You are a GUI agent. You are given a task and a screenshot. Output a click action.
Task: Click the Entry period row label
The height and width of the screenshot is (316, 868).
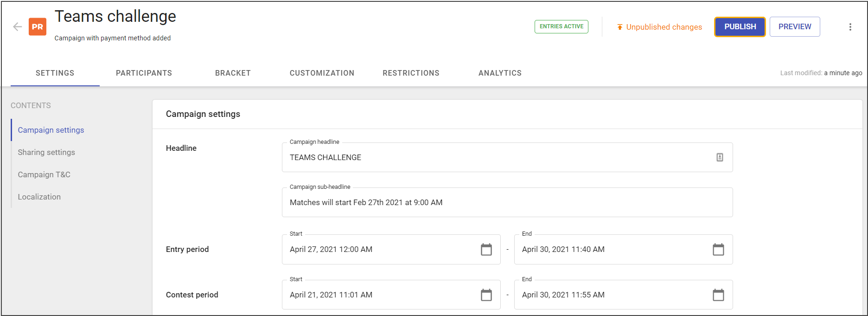pos(187,249)
